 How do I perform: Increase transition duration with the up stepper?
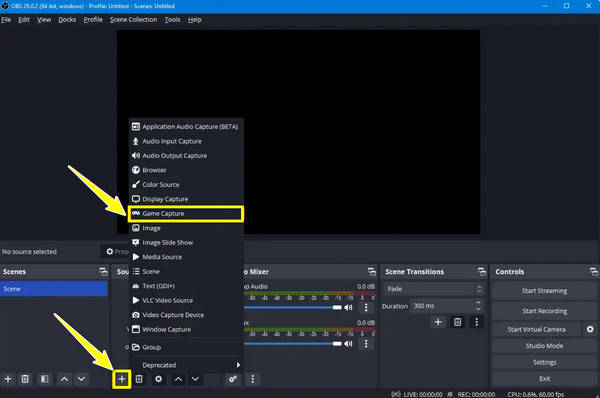pos(478,303)
